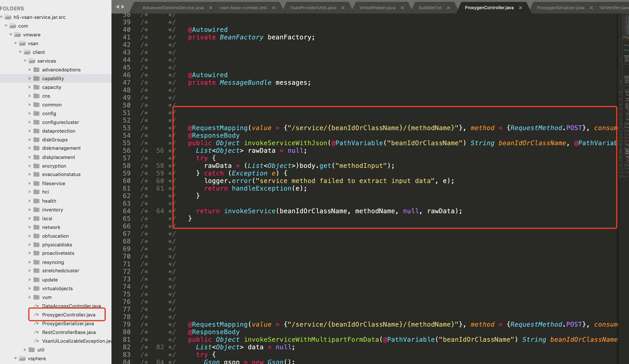629x364 pixels.
Task: Click the health folder icon
Action: 37,201
